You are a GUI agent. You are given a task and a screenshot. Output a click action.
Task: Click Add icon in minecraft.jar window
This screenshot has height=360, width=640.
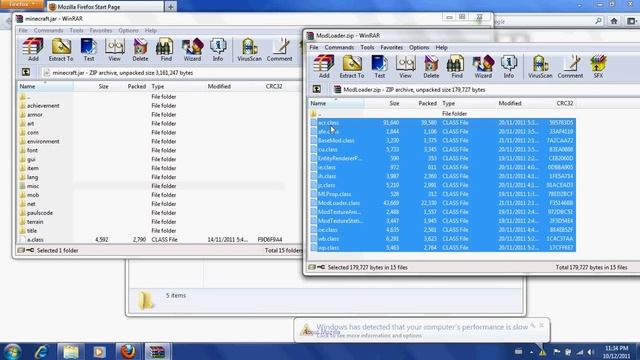33,50
